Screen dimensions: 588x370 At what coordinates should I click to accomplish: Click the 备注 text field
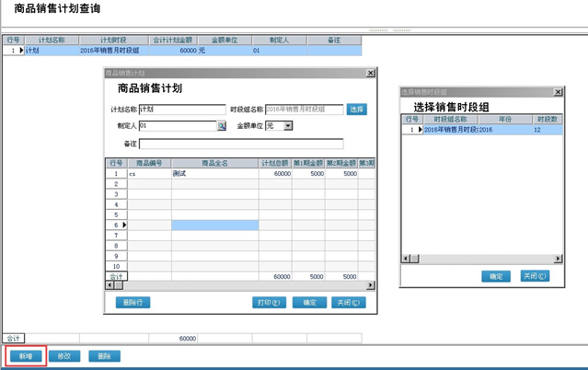(x=241, y=144)
